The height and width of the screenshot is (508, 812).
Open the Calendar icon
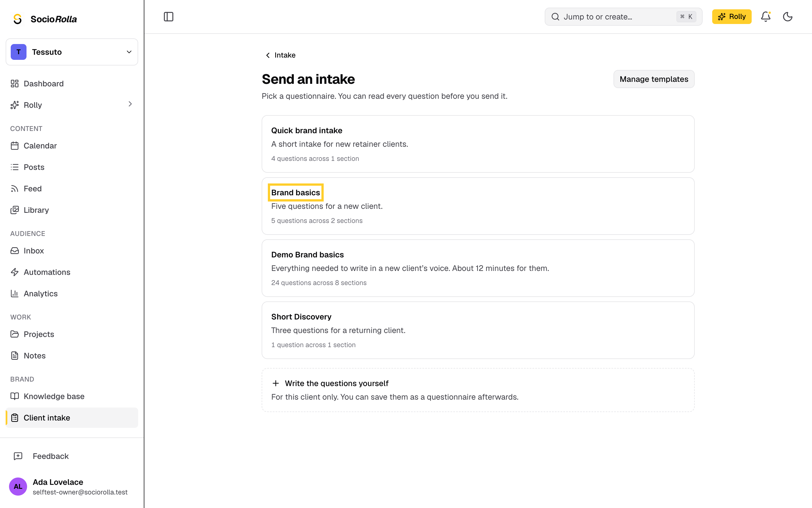click(x=14, y=146)
